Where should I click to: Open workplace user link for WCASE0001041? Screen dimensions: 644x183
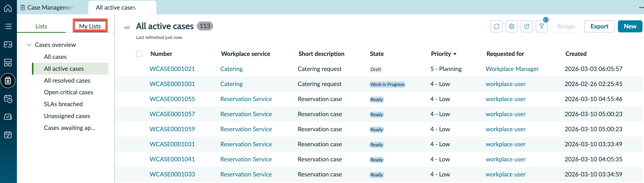pos(505,159)
